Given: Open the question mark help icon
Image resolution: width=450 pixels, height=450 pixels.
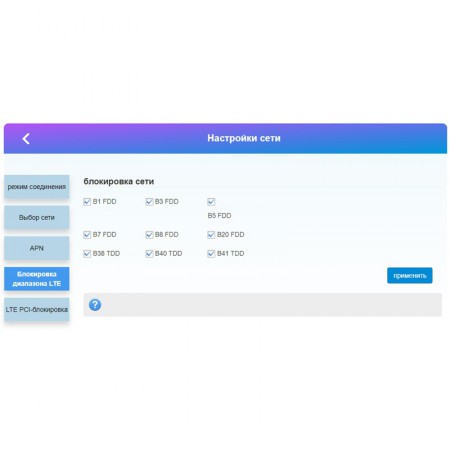Looking at the screenshot, I should [x=95, y=305].
